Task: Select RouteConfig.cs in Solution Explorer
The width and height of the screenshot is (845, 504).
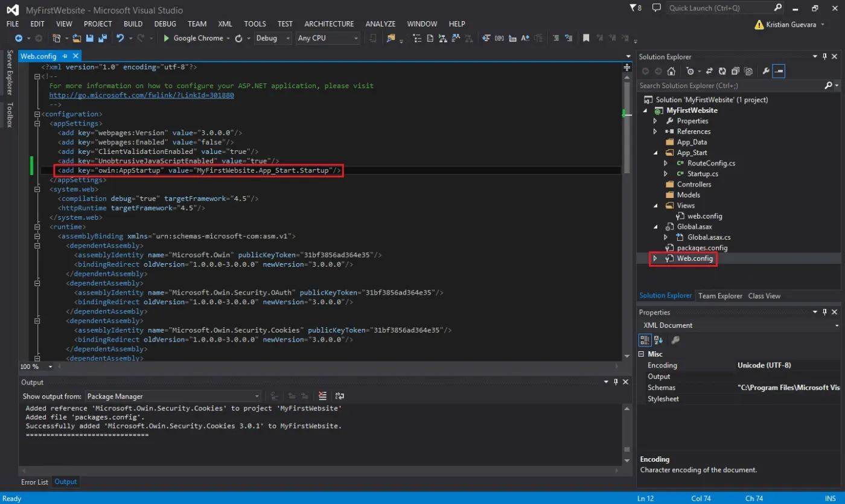Action: pyautogui.click(x=711, y=163)
